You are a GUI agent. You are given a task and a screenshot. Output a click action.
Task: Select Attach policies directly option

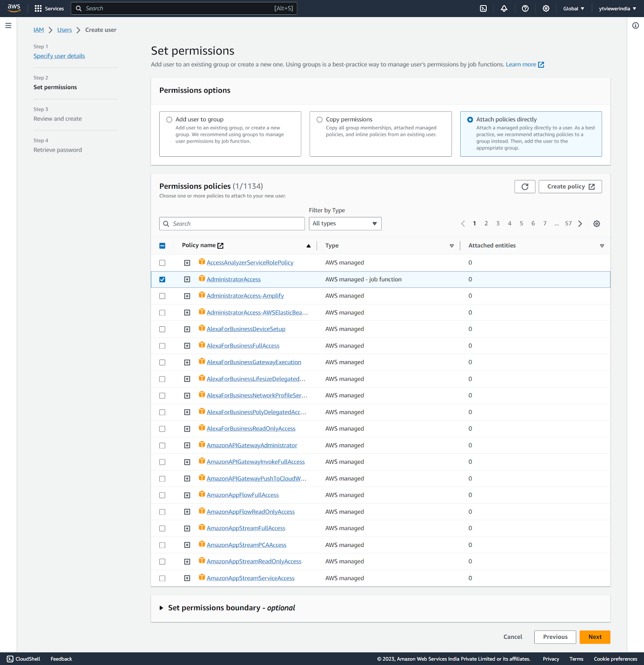pyautogui.click(x=470, y=120)
